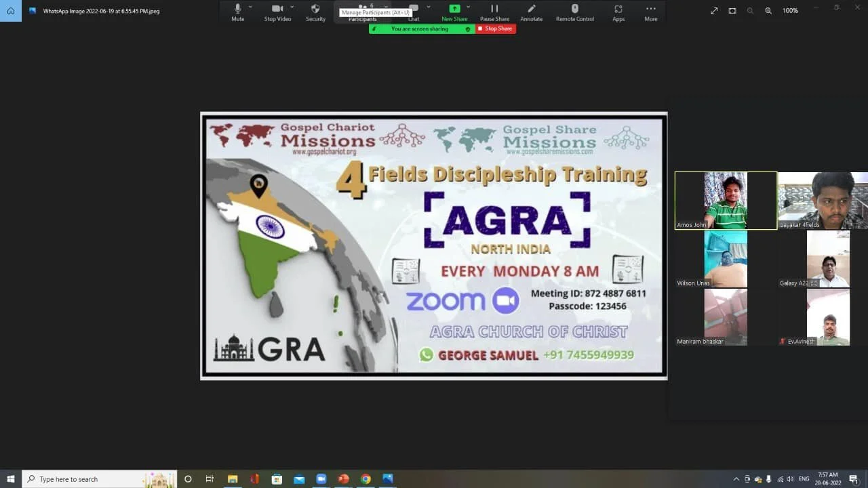This screenshot has height=488, width=868.
Task: Open Google Chrome from taskbar
Action: click(x=366, y=479)
